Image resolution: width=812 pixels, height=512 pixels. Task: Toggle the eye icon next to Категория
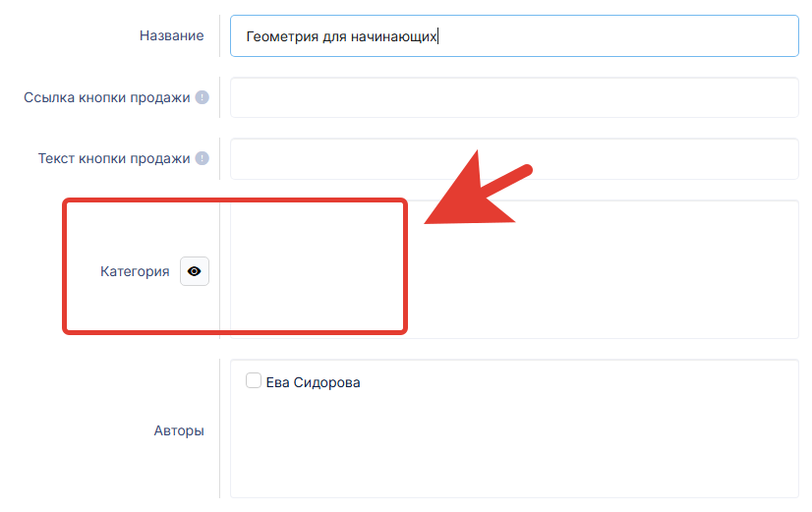coord(194,272)
